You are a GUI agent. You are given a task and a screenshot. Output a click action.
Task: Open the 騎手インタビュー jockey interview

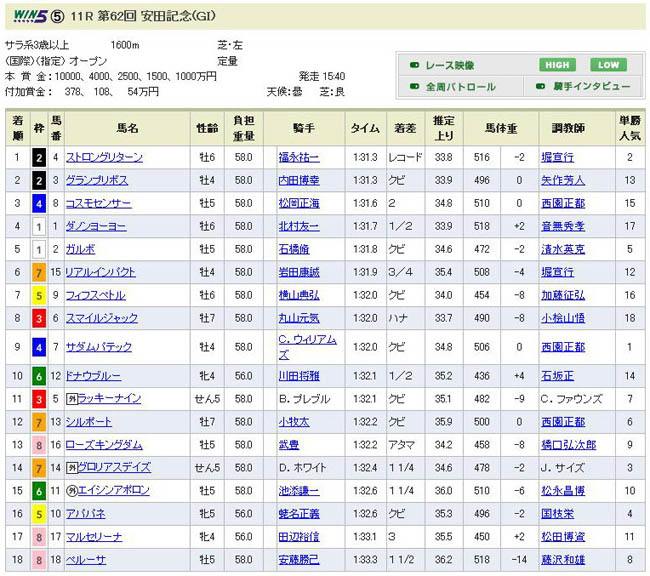pos(590,87)
